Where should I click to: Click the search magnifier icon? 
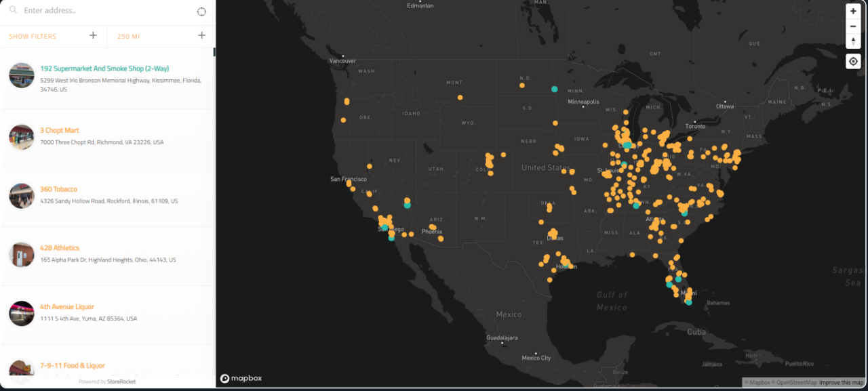13,11
